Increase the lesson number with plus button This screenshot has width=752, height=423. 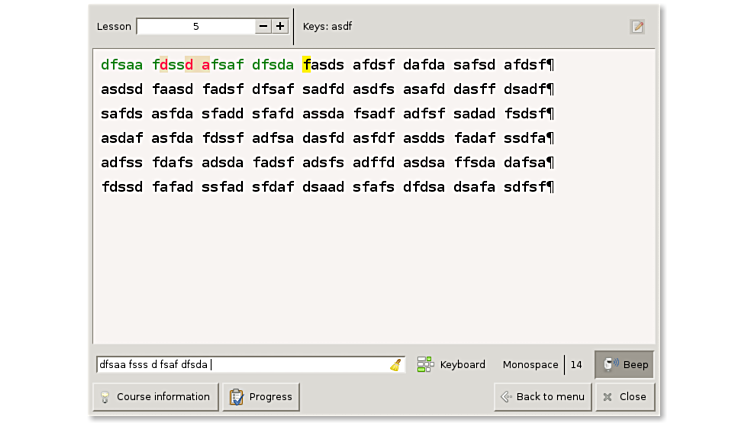pos(280,26)
